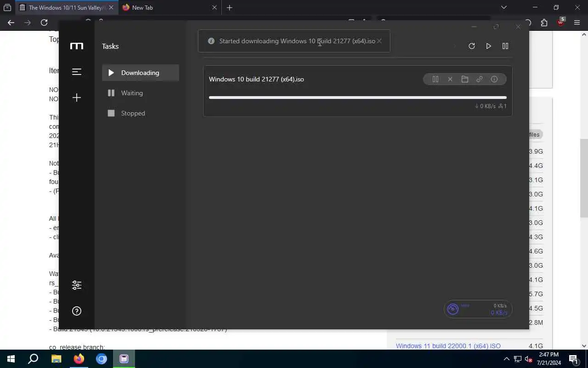
Task: Open the task list sidebar icon
Action: coord(77,72)
